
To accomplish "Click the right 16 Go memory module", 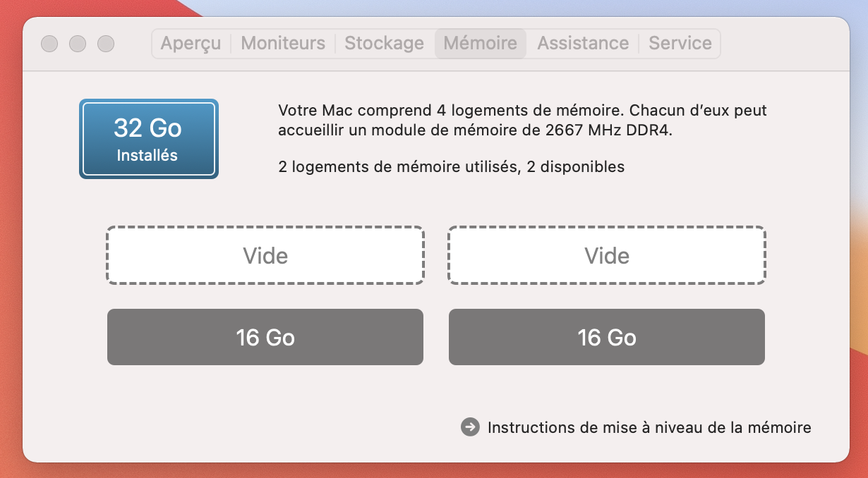I will click(607, 337).
